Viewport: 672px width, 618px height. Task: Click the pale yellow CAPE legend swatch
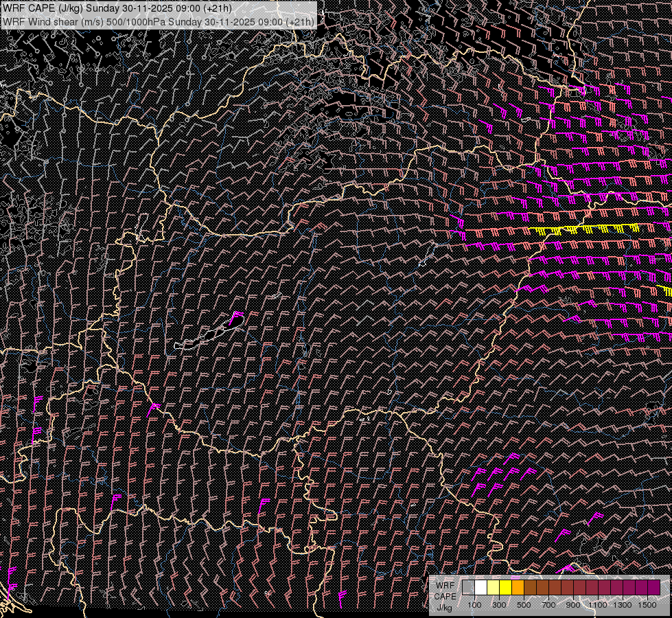493,587
